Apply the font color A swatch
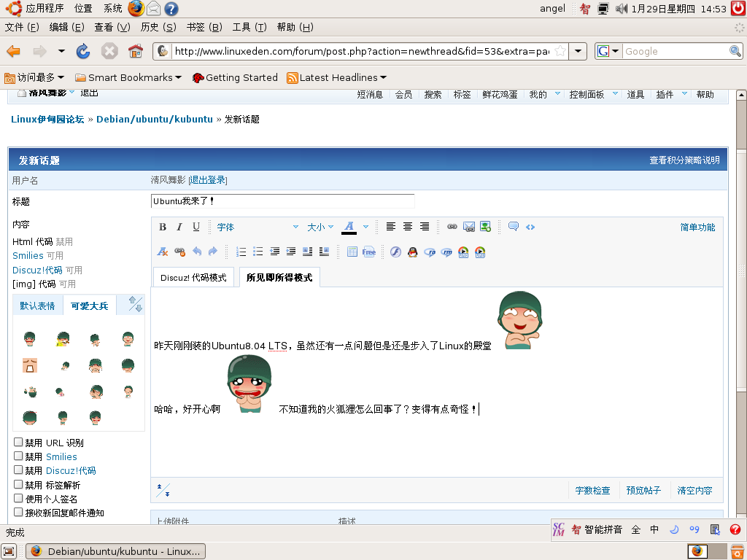This screenshot has width=747, height=560. (349, 227)
